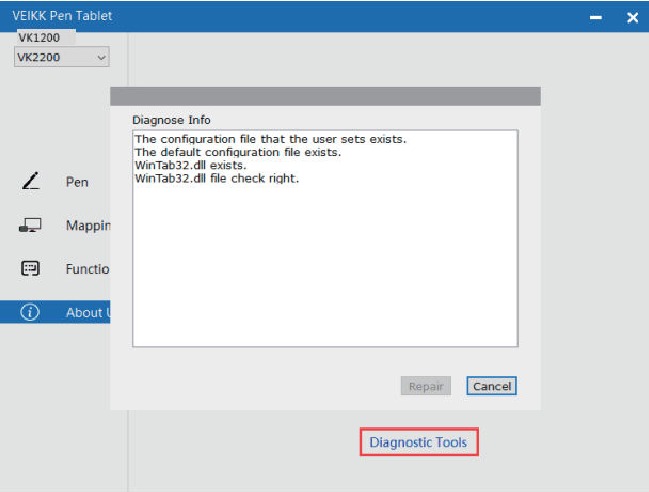Click the grey title bar of the Diagnose dialog
Image resolution: width=649 pixels, height=492 pixels.
pos(325,96)
